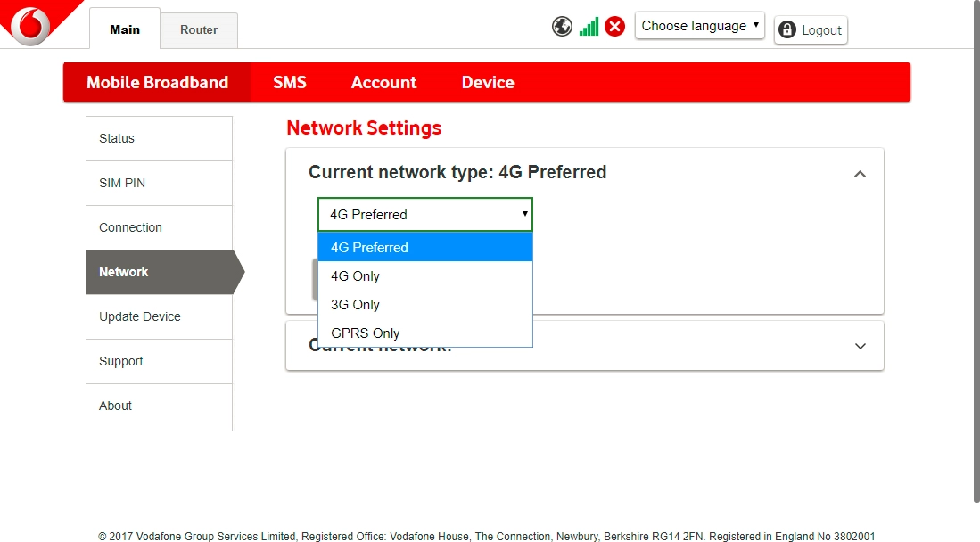The width and height of the screenshot is (980, 542).
Task: Expand the Current network panel chevron
Action: [860, 346]
